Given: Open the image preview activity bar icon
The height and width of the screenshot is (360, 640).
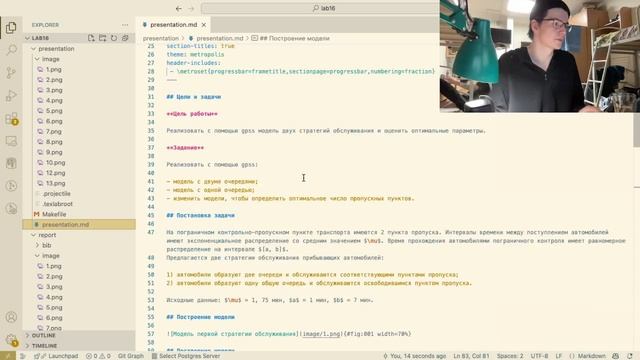Looking at the screenshot, I should 11,141.
